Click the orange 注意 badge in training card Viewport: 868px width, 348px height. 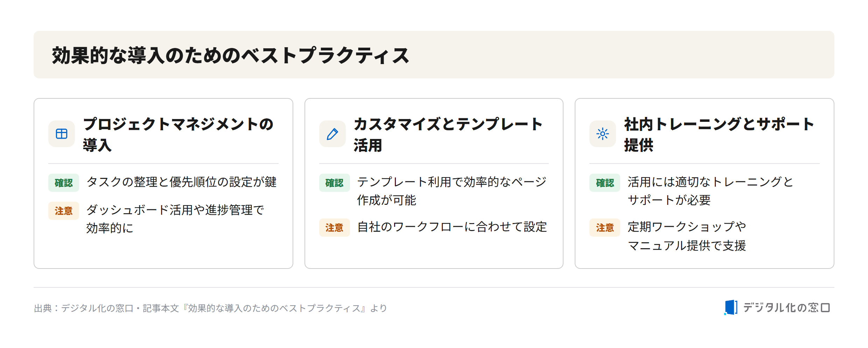point(605,228)
